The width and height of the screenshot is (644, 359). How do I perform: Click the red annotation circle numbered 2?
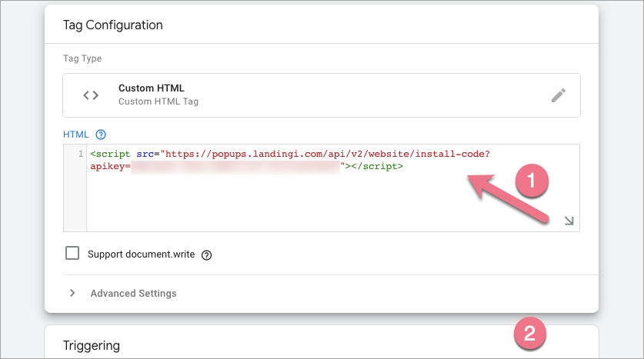point(529,334)
